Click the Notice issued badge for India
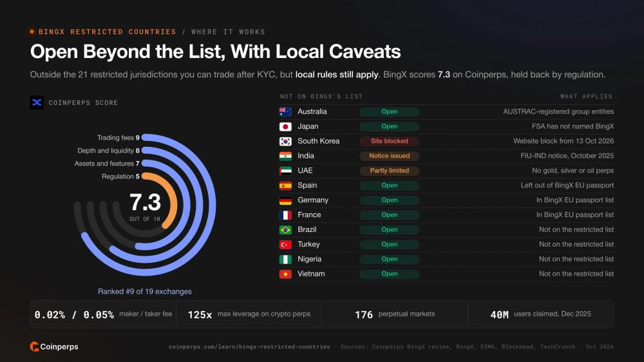 pos(390,156)
